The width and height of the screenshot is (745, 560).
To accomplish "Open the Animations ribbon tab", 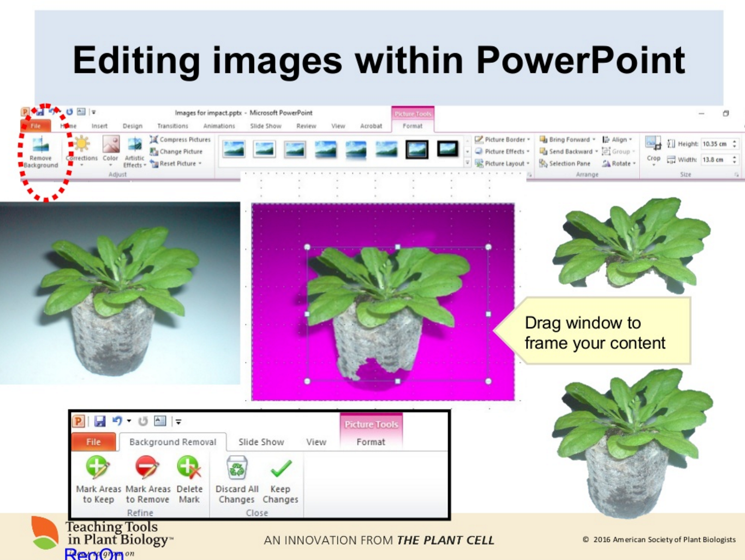I will [219, 126].
